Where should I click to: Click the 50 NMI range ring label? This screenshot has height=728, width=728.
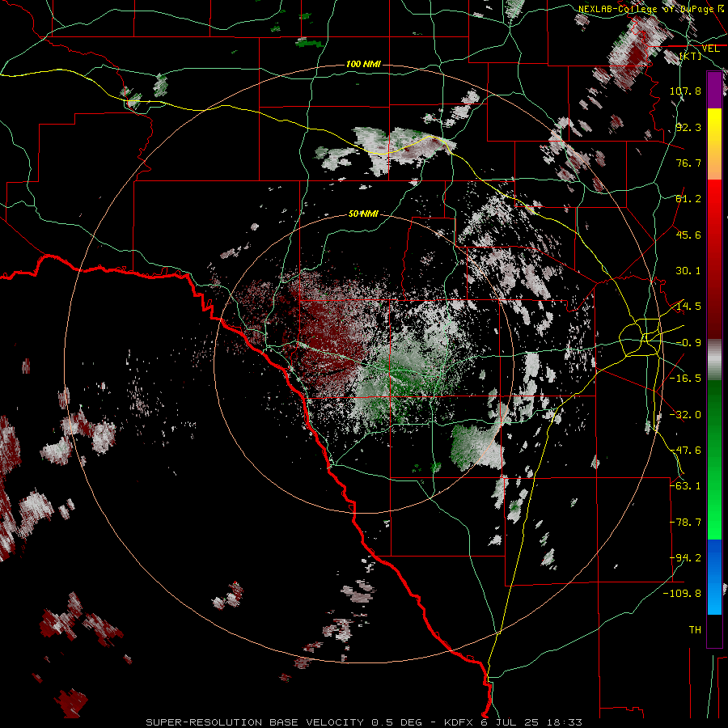click(x=363, y=214)
